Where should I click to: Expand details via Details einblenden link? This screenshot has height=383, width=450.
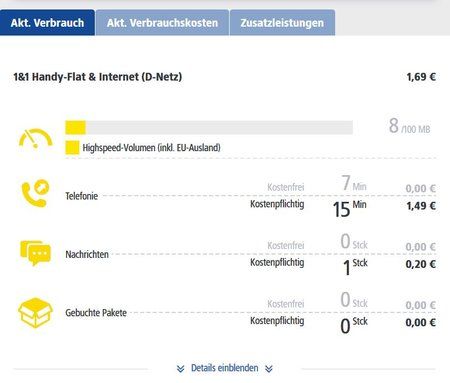(x=224, y=368)
